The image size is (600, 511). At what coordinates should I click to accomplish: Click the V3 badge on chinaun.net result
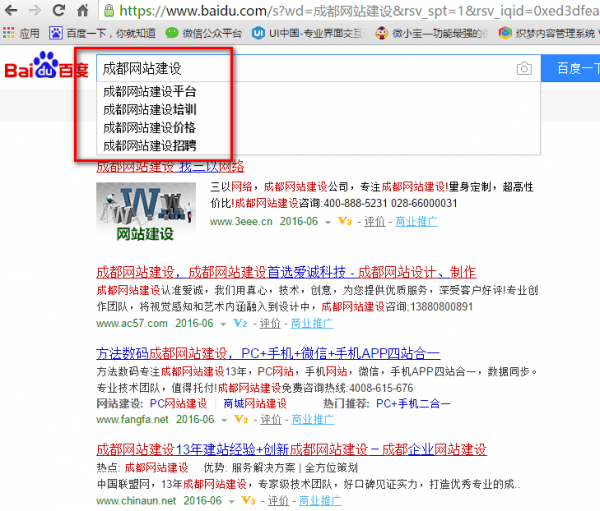pyautogui.click(x=248, y=501)
